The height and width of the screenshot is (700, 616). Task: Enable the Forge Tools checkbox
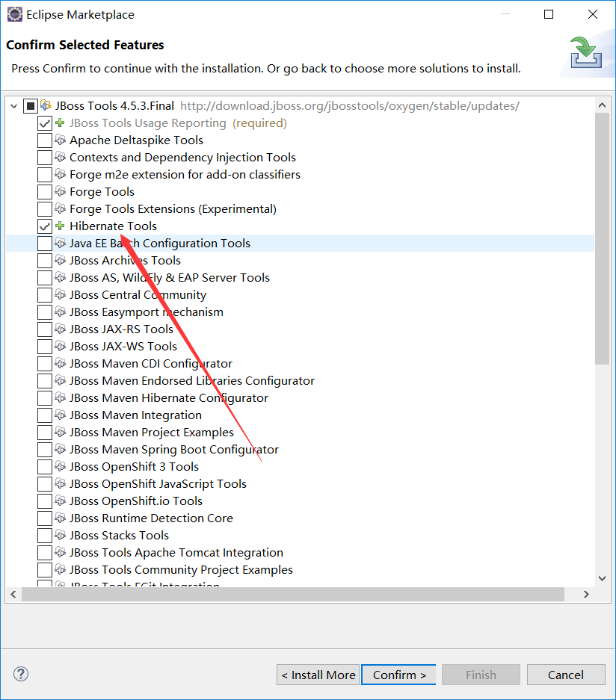point(45,192)
